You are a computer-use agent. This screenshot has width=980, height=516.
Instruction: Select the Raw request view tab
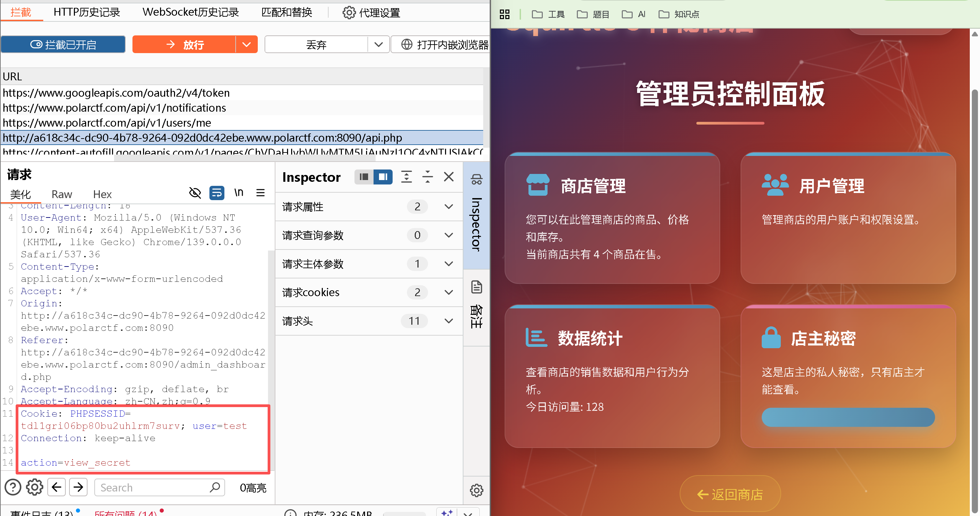[62, 194]
